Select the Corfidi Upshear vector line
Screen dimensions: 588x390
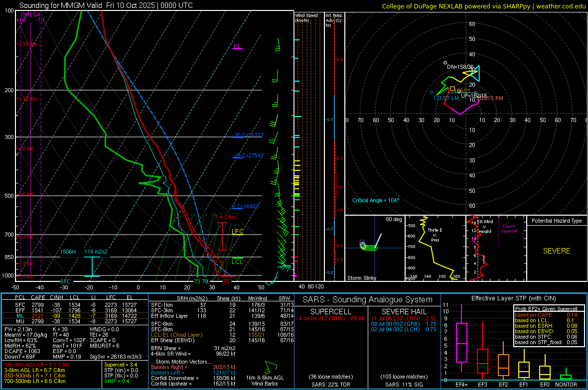(193, 383)
